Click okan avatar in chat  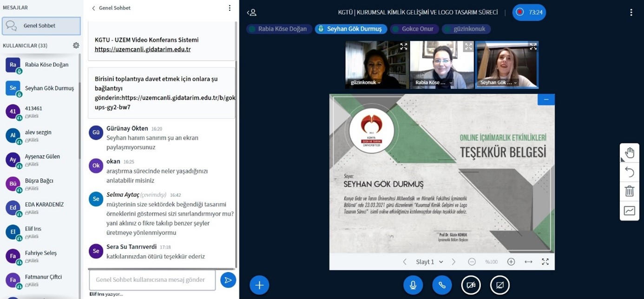(96, 165)
